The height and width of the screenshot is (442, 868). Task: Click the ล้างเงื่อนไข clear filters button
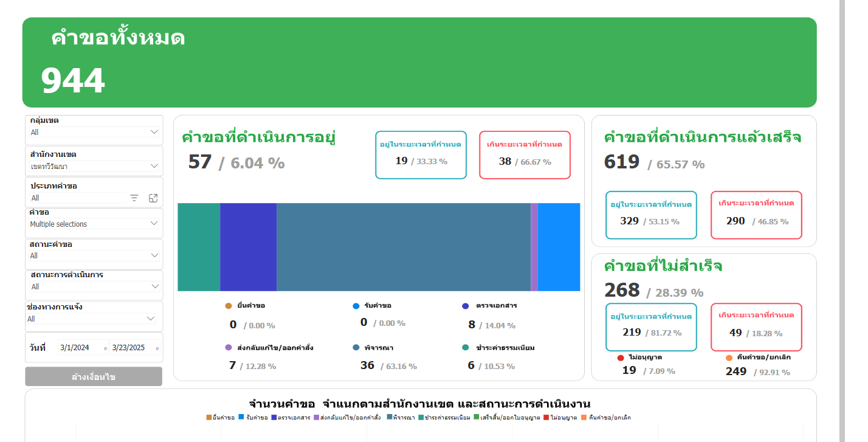pyautogui.click(x=94, y=377)
